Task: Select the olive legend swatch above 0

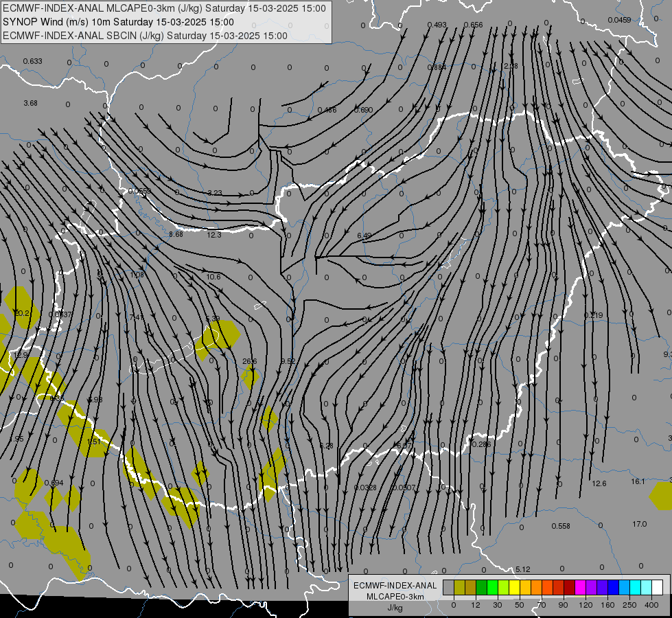Action: pos(459,587)
